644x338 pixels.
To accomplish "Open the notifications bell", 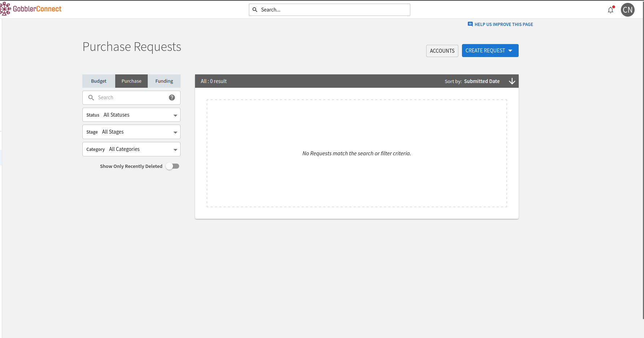I will (610, 10).
